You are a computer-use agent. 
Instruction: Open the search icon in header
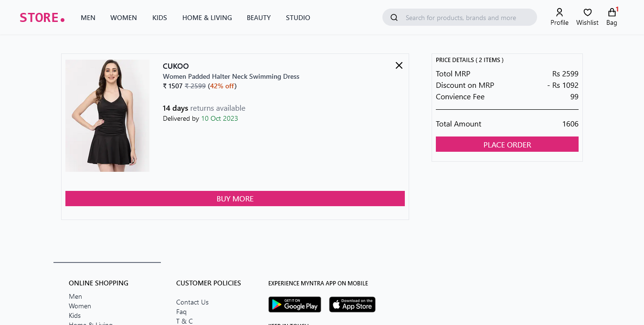tap(394, 17)
